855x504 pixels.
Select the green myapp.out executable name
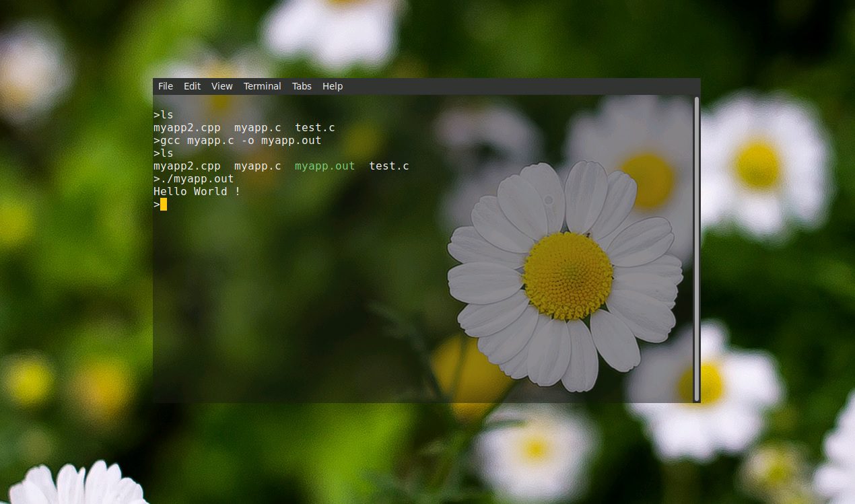324,166
